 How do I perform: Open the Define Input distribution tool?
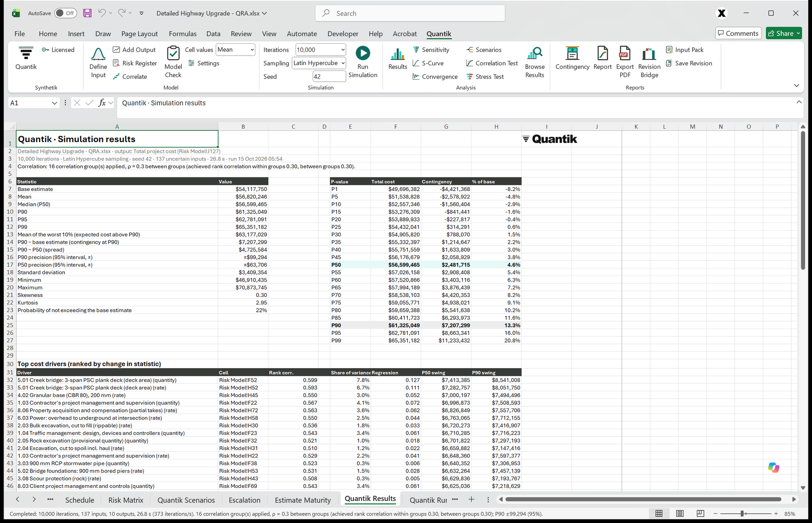98,63
